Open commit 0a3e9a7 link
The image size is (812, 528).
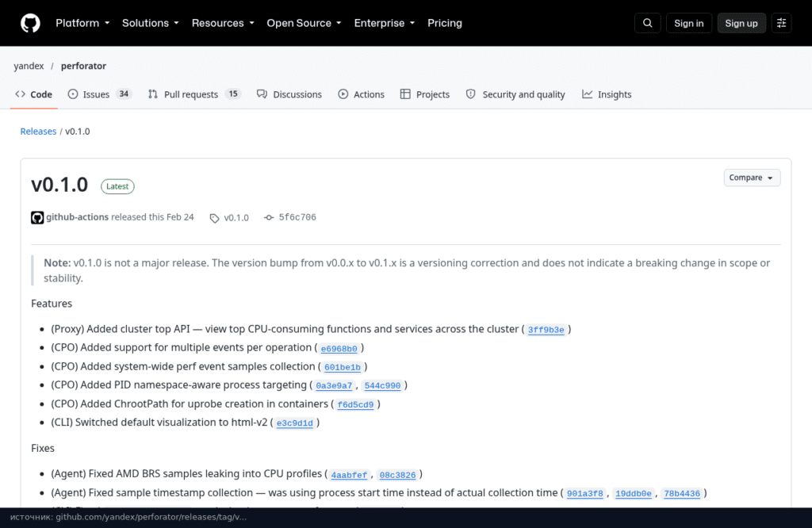pos(334,385)
